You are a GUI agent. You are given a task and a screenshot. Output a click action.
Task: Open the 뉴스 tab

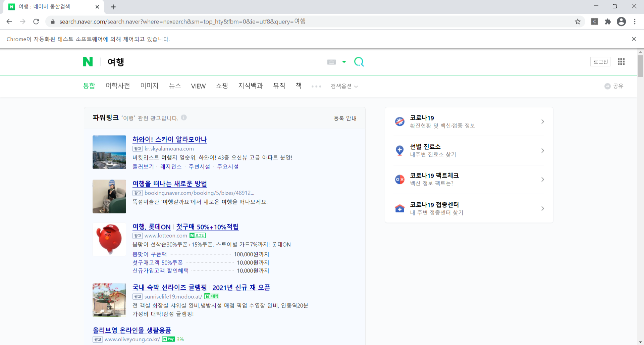pyautogui.click(x=175, y=86)
